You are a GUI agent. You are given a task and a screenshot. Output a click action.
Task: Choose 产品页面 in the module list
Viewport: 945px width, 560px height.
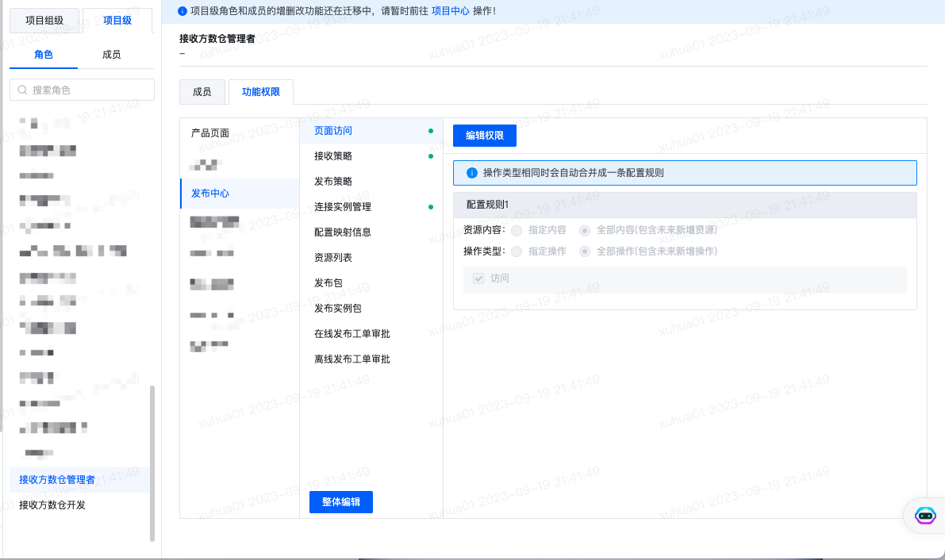pyautogui.click(x=240, y=133)
